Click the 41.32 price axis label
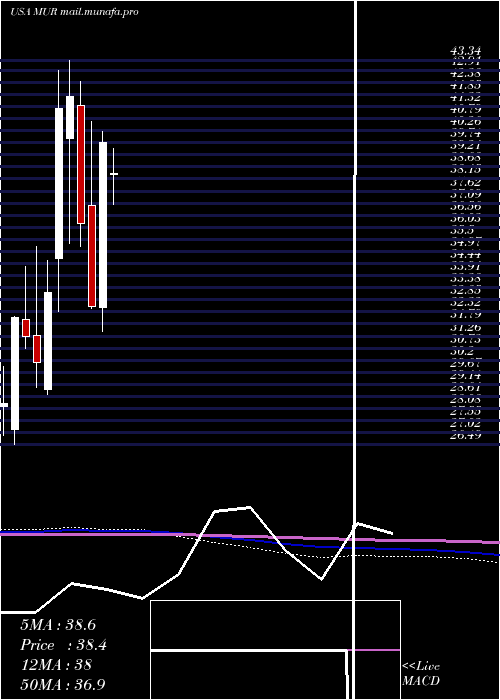The width and height of the screenshot is (500, 700). coord(465,97)
